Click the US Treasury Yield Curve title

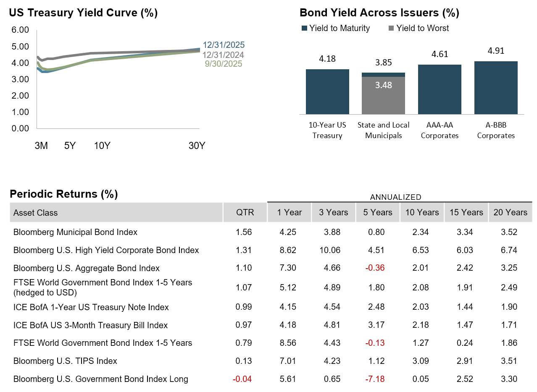[83, 13]
